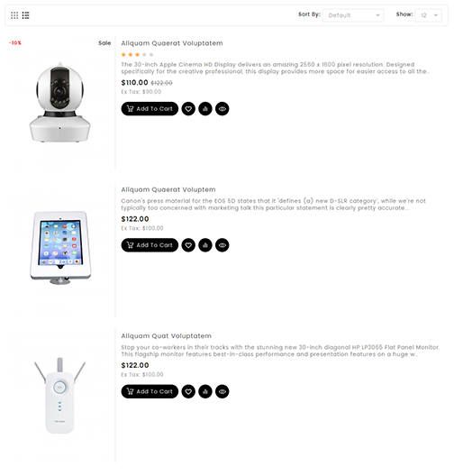Compare the tablet stand product

click(205, 245)
